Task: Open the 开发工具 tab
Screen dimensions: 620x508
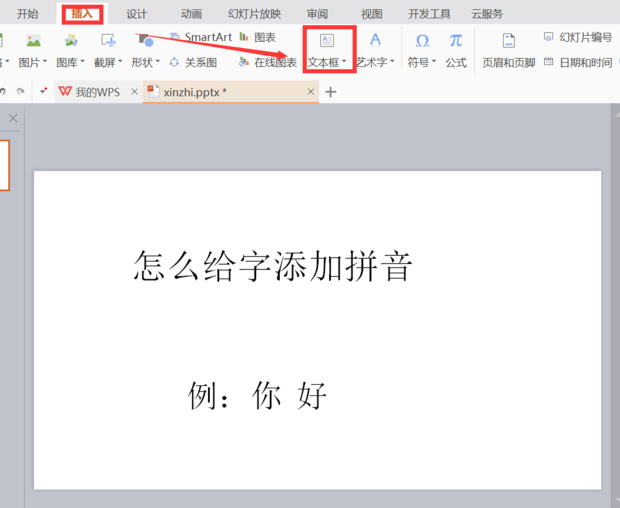Action: pyautogui.click(x=429, y=14)
